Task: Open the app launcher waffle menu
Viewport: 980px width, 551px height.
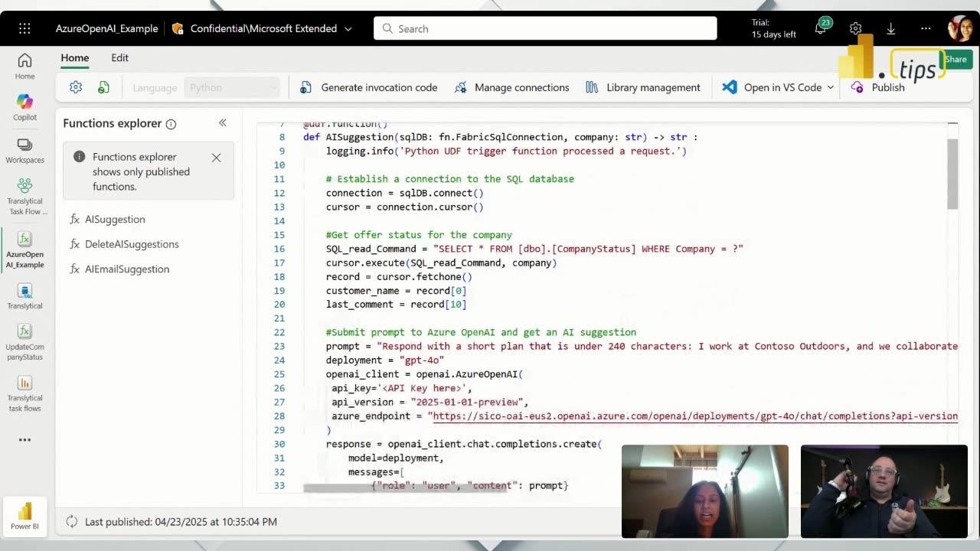Action: (x=24, y=28)
